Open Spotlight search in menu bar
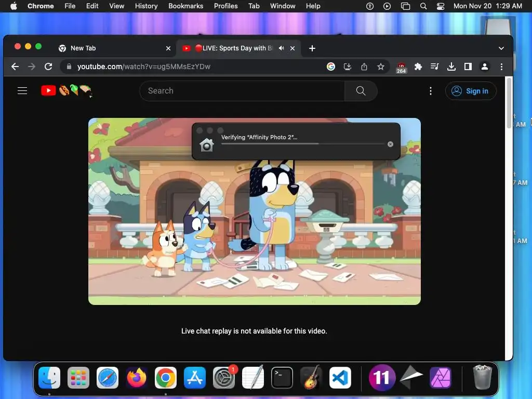This screenshot has height=399, width=532. (x=423, y=6)
